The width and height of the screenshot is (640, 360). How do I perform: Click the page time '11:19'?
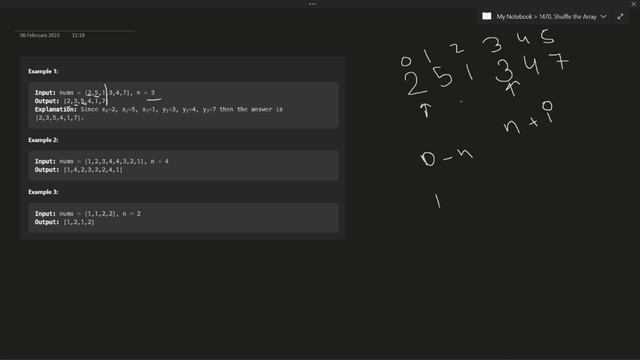point(78,36)
